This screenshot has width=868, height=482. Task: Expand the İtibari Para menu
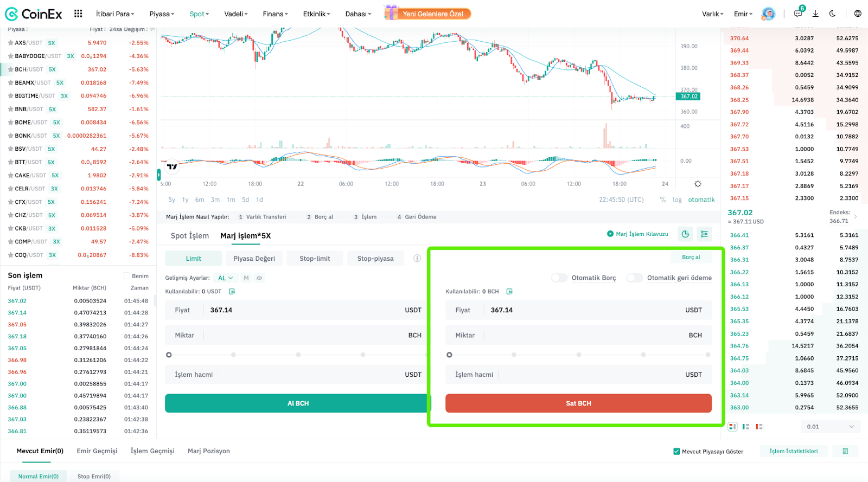click(115, 14)
